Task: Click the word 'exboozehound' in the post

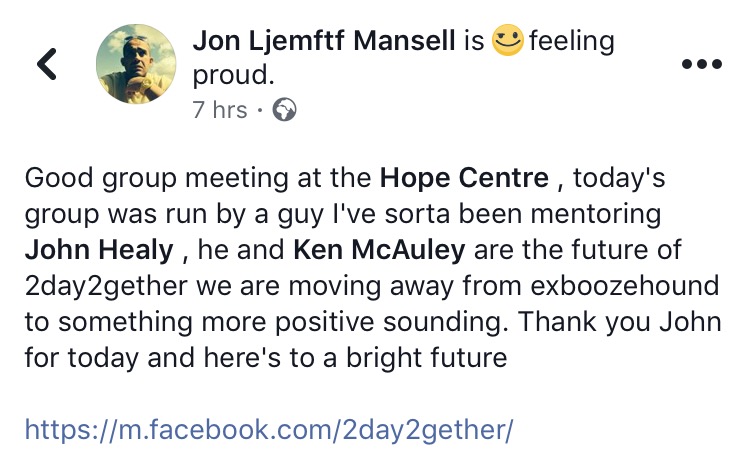Action: (625, 286)
